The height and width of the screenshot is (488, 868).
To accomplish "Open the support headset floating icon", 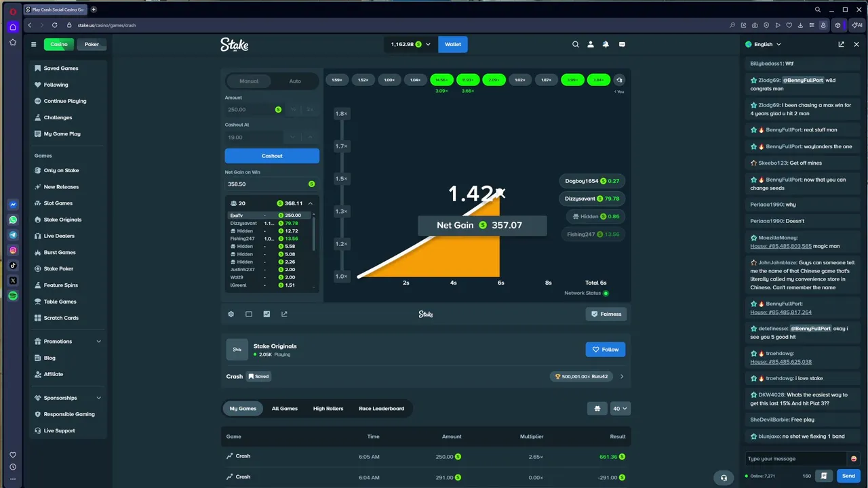I will 724,478.
